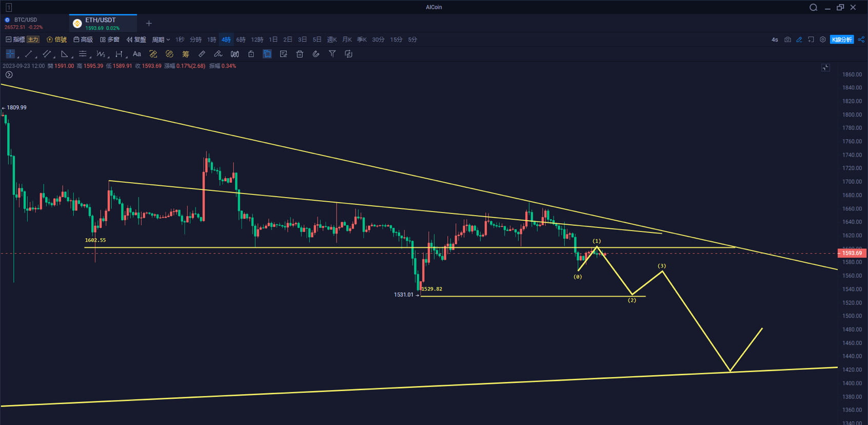The image size is (868, 425).
Task: Switch to the BTC/USD tab
Action: click(x=34, y=23)
